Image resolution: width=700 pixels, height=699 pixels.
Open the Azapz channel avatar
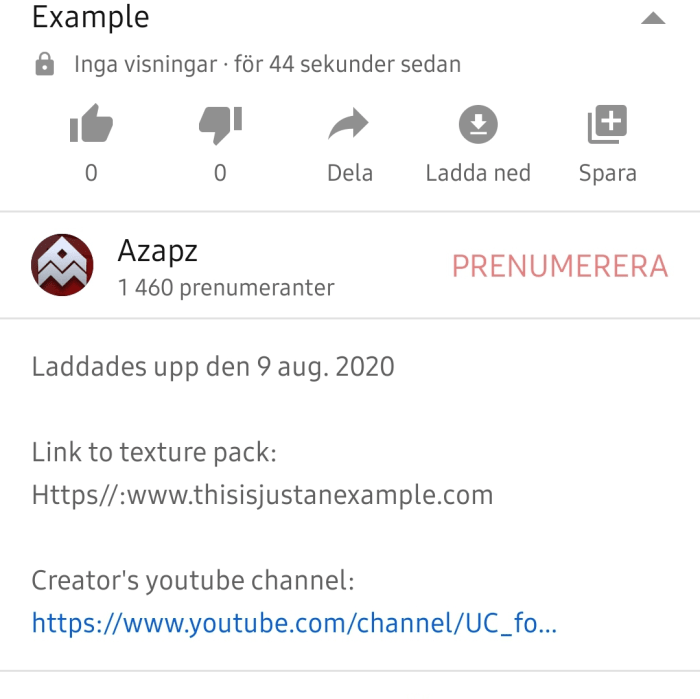[x=62, y=265]
